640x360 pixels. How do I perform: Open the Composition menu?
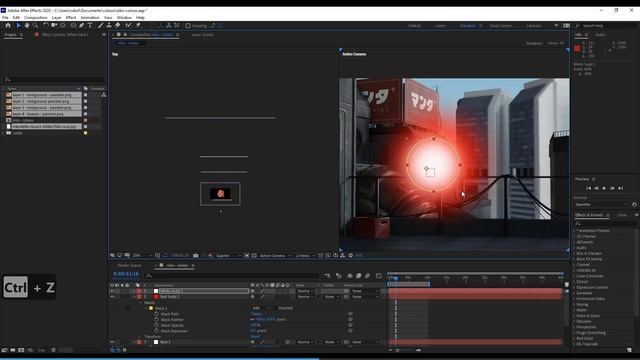[36, 18]
